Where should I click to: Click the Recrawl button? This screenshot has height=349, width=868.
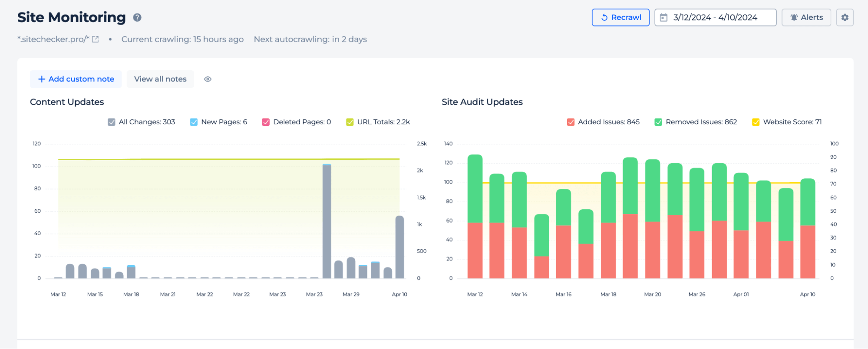[x=620, y=17]
